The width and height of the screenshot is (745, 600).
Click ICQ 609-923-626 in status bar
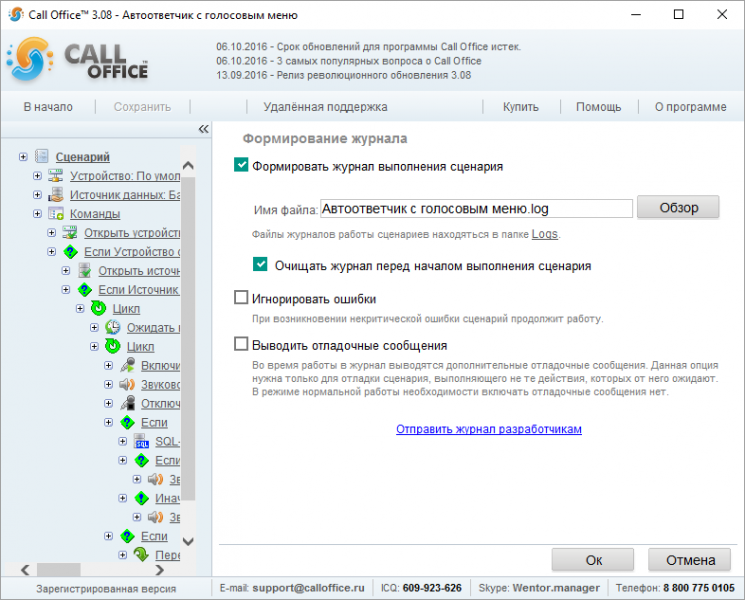pyautogui.click(x=432, y=588)
